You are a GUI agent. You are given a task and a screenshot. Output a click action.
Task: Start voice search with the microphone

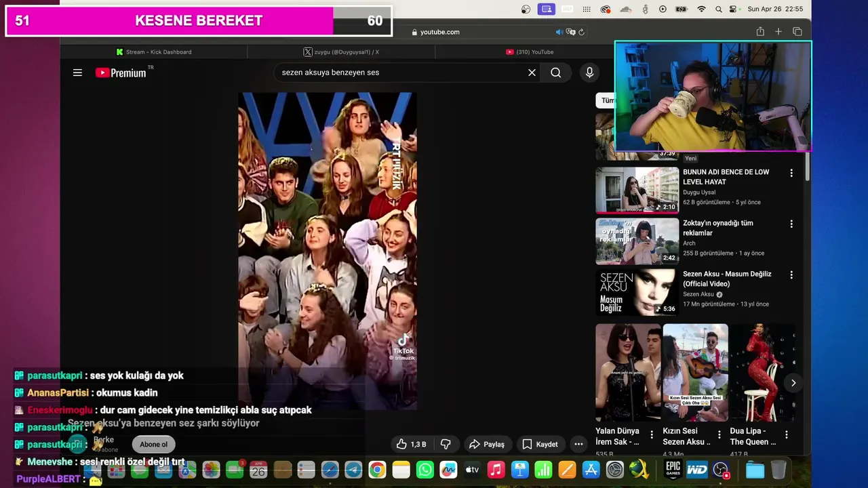tap(589, 73)
